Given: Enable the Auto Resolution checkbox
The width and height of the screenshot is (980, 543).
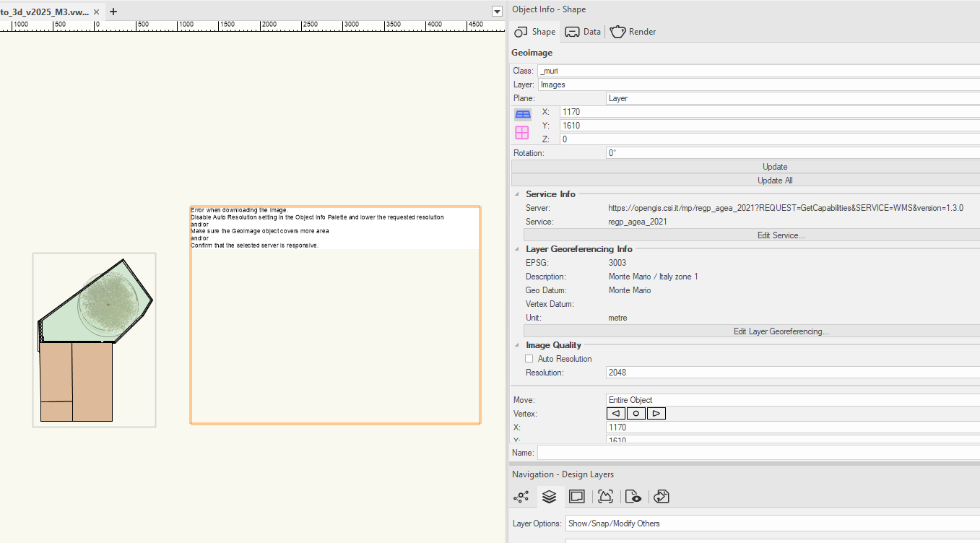Looking at the screenshot, I should pyautogui.click(x=529, y=359).
